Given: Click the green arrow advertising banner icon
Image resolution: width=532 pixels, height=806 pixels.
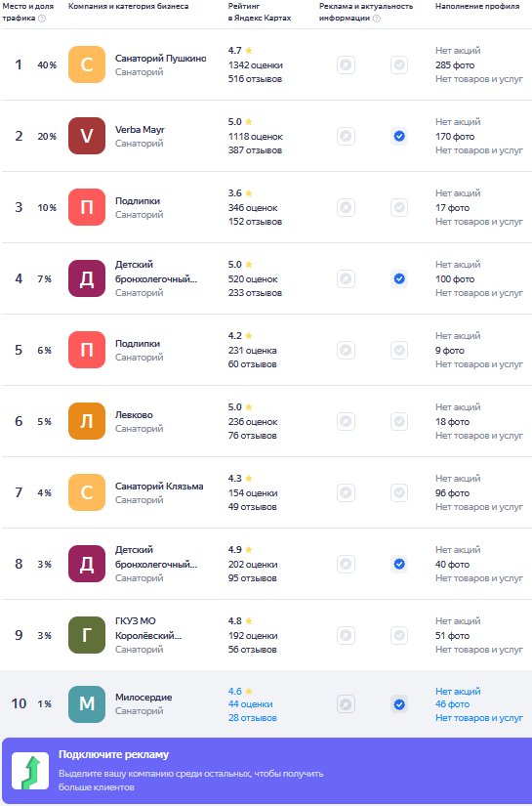Looking at the screenshot, I should click(30, 771).
